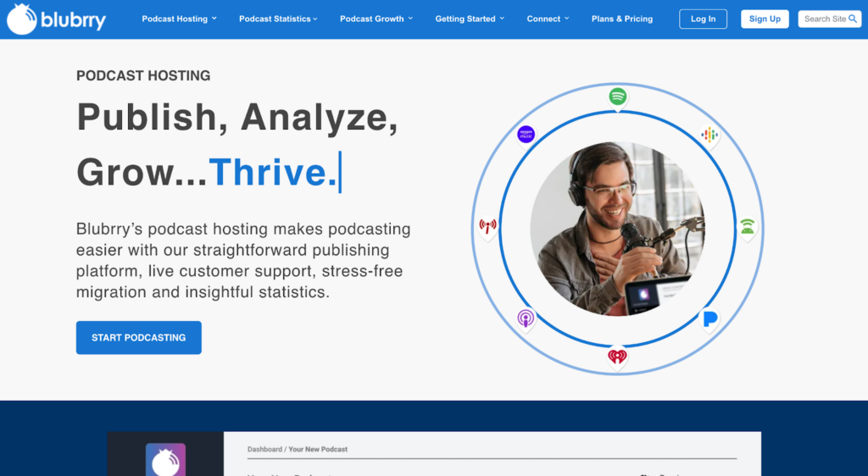Click the podcast artwork icon in dashboard preview

[x=165, y=459]
